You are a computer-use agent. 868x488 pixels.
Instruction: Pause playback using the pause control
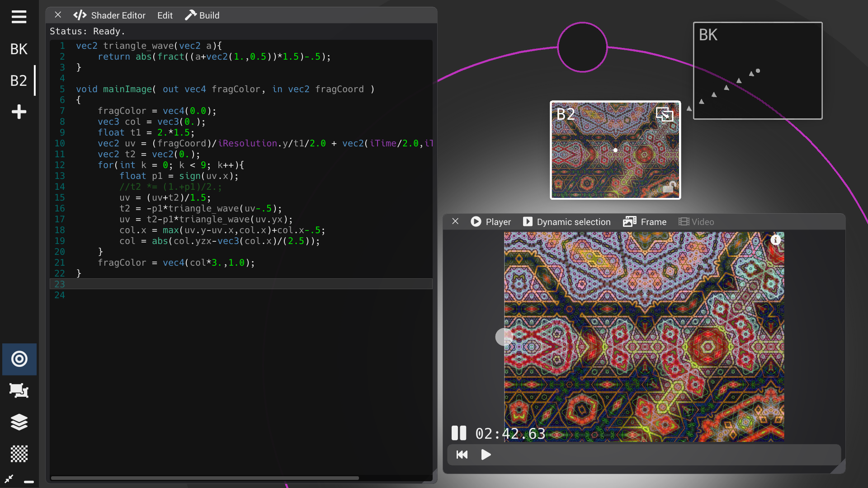[x=458, y=433]
